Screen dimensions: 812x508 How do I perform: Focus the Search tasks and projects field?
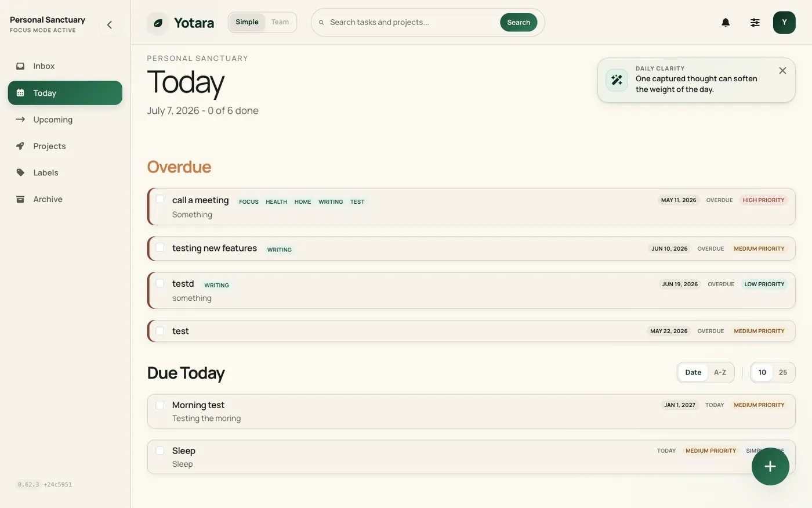tap(412, 22)
